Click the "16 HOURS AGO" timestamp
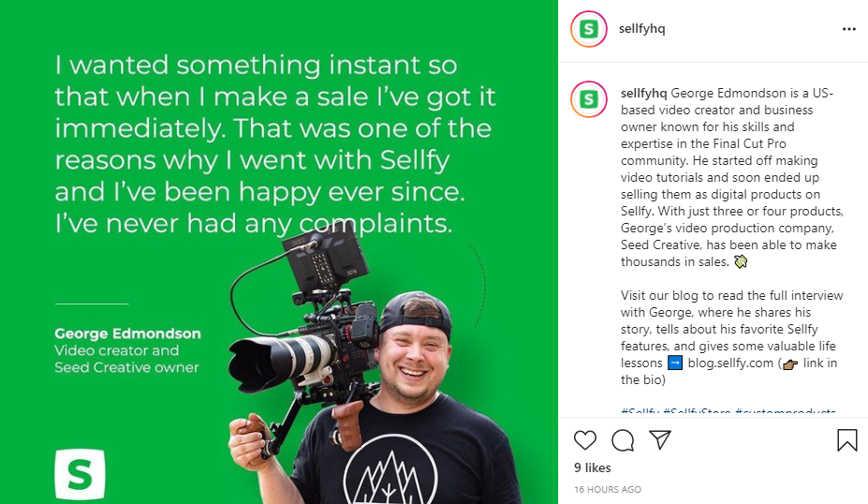This screenshot has height=504, width=868. point(608,490)
